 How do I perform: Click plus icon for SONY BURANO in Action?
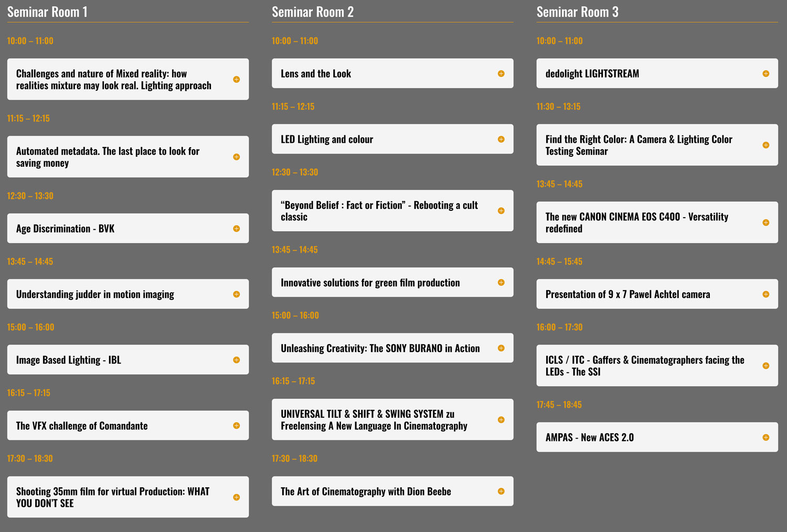501,348
